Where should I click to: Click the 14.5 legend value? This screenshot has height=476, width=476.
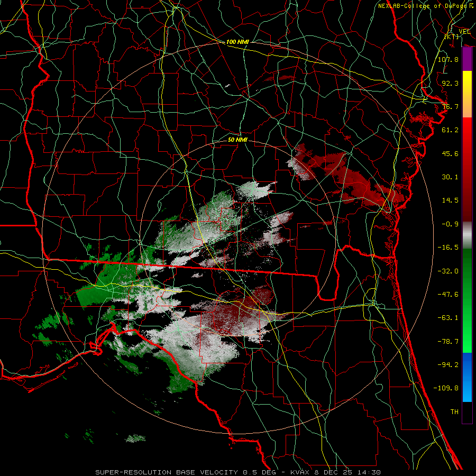click(x=450, y=200)
